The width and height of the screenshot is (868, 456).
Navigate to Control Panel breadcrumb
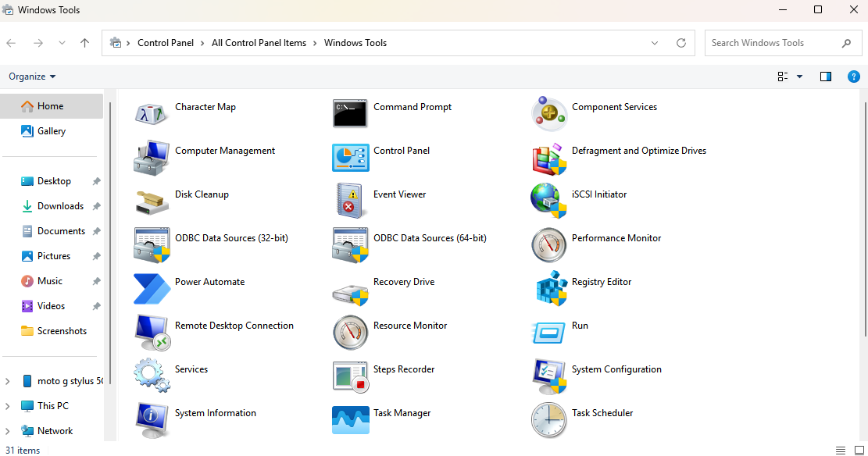click(166, 43)
